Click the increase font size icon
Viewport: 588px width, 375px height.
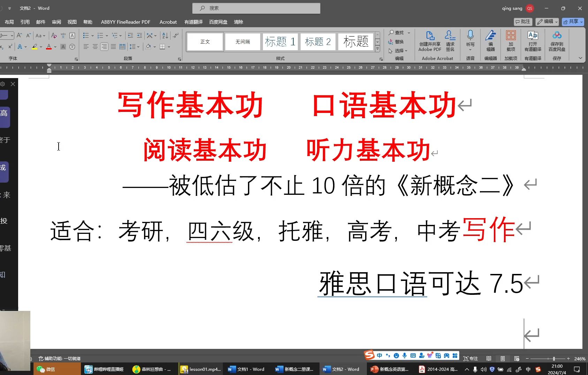coord(20,35)
